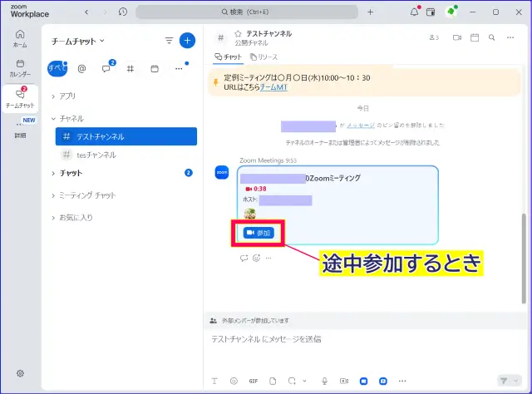Star the テストチャンネル channel
The width and height of the screenshot is (532, 394).
(238, 33)
